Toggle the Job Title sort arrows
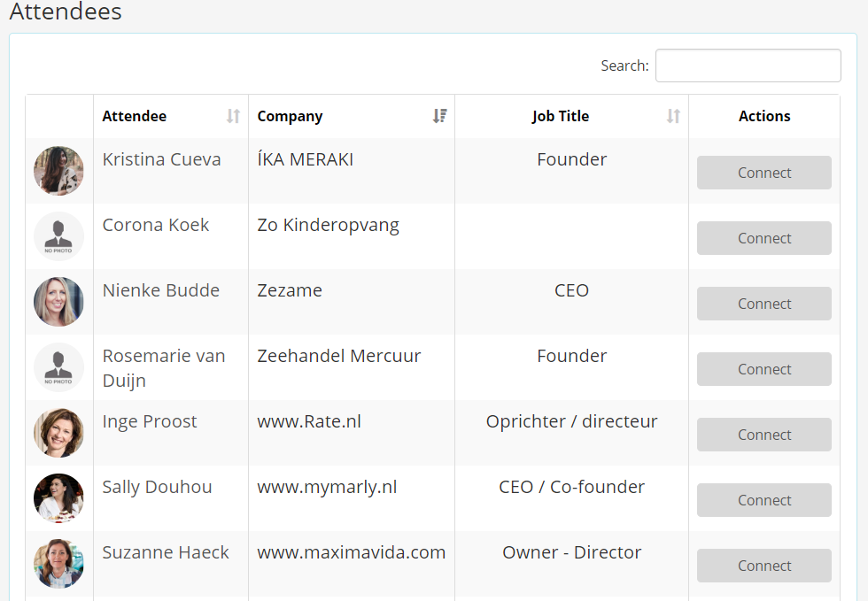Image resolution: width=868 pixels, height=601 pixels. point(673,116)
